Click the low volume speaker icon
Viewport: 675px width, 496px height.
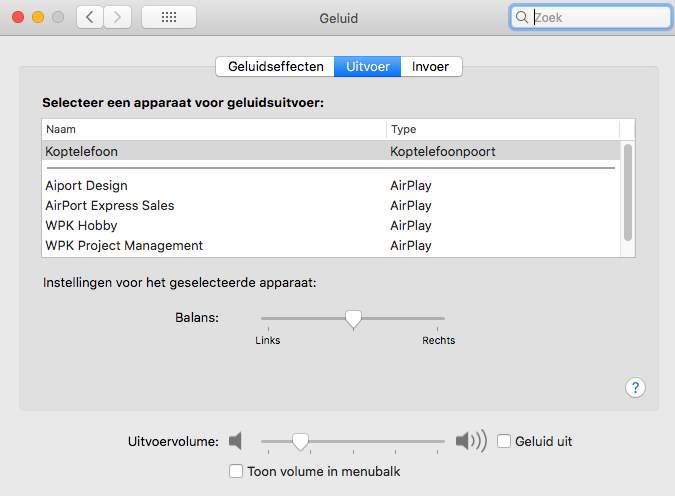[236, 441]
